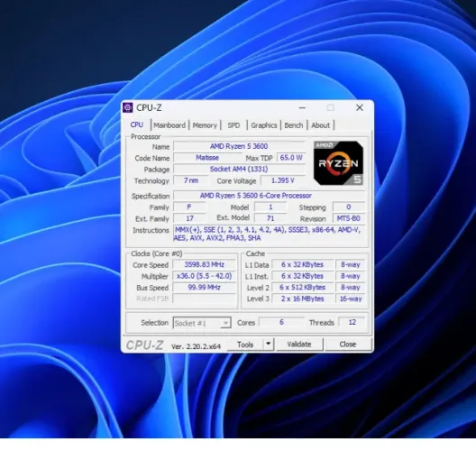Click the Clocks (Core #0) group label

tap(157, 253)
